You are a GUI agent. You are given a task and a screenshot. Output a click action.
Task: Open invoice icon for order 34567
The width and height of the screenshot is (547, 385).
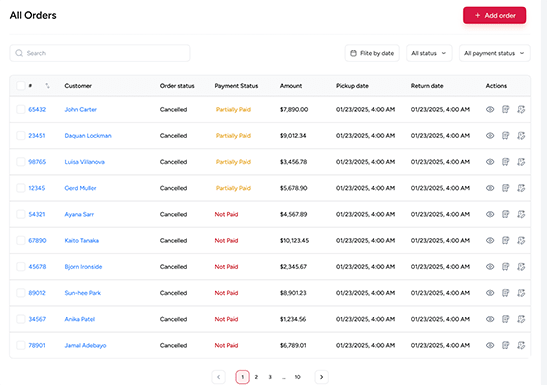pyautogui.click(x=505, y=319)
